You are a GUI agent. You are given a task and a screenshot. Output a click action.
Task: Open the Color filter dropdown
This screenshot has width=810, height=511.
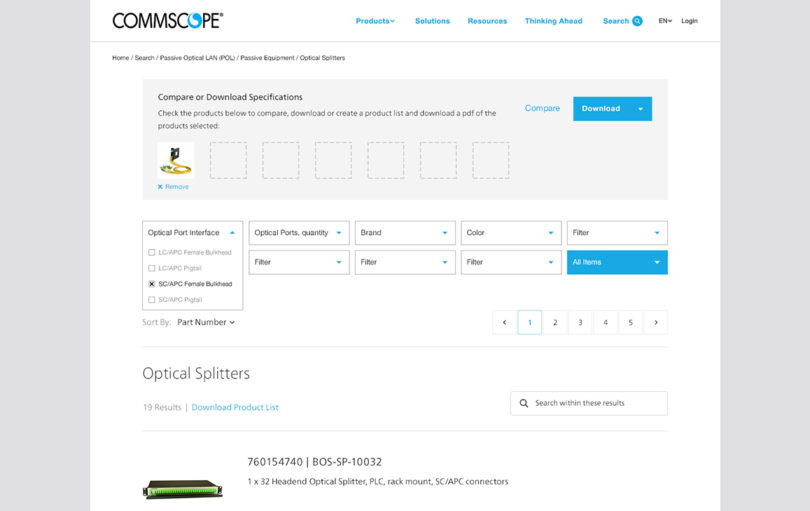(x=511, y=233)
